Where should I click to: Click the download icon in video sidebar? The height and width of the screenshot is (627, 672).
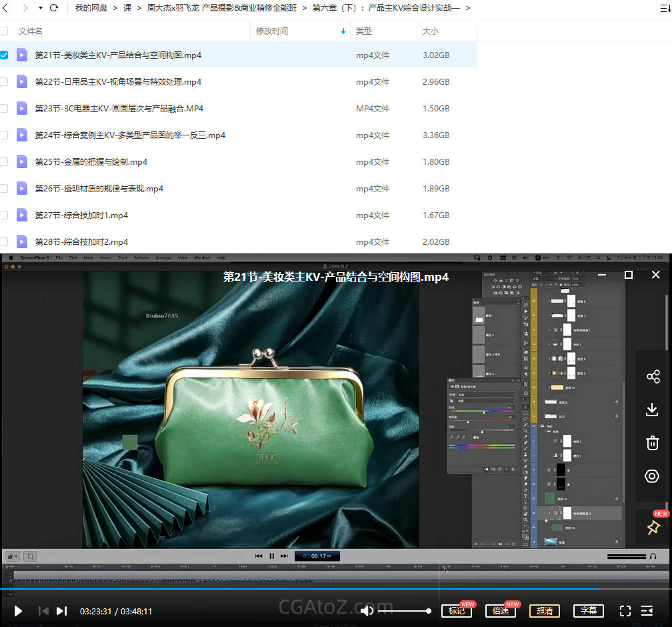[x=653, y=410]
